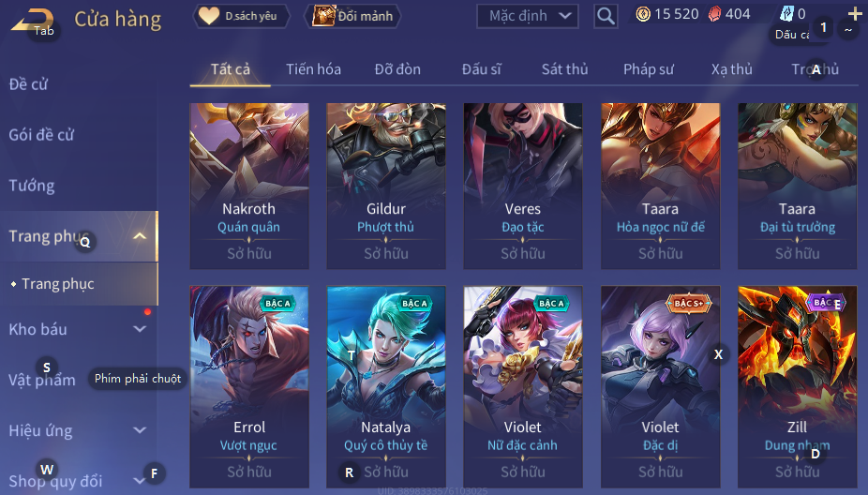Open the Nakroth Quán quân skin card
This screenshot has height=495, width=868.
coord(249,186)
